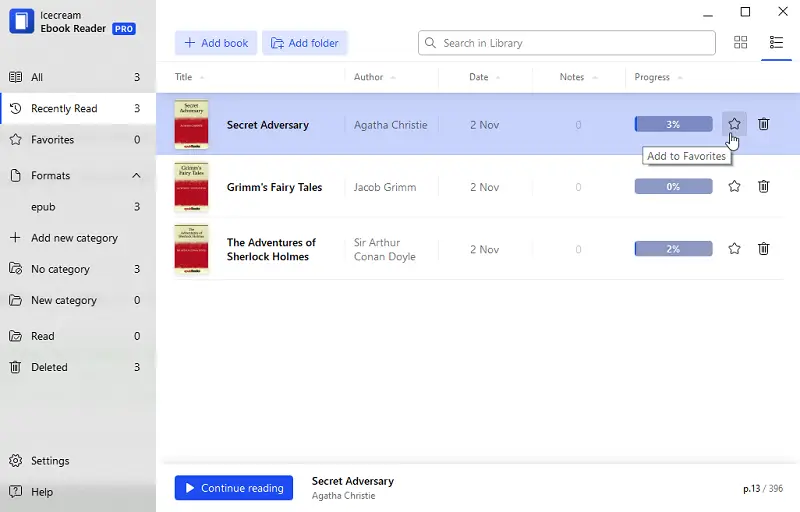Delete Secret Adversary with trash icon
This screenshot has width=800, height=512.
point(763,124)
